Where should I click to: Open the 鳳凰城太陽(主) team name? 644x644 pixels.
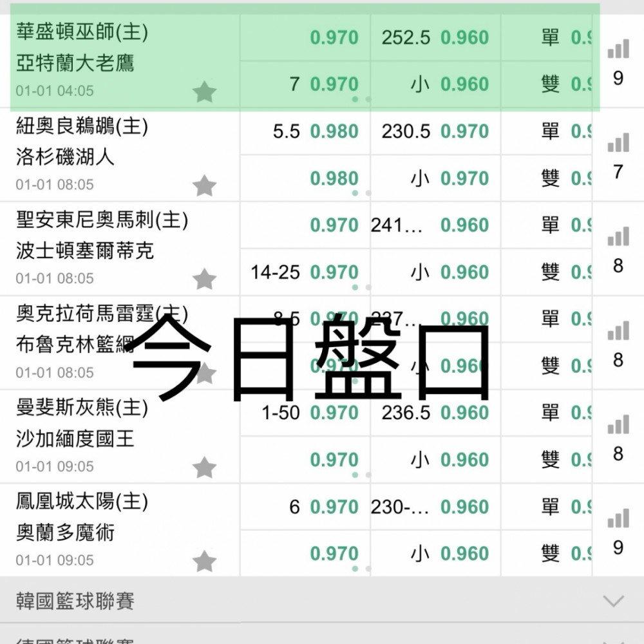82,502
